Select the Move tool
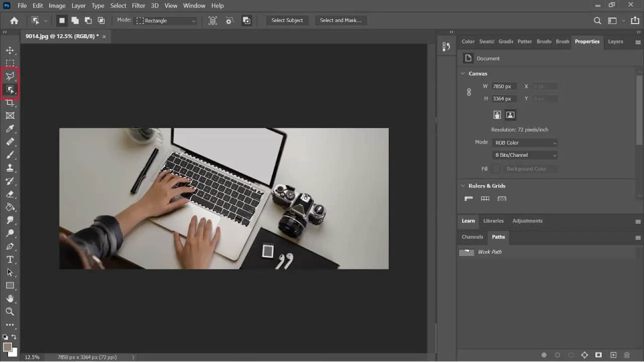This screenshot has width=644, height=362. [x=10, y=50]
